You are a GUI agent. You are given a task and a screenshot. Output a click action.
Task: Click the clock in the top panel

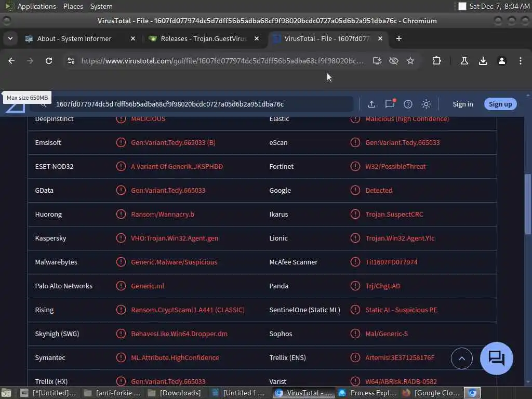(x=499, y=6)
